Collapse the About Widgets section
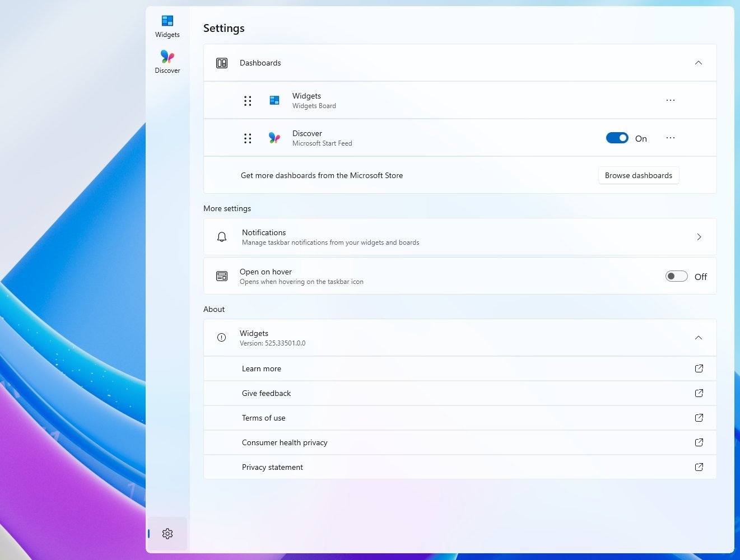 point(699,337)
